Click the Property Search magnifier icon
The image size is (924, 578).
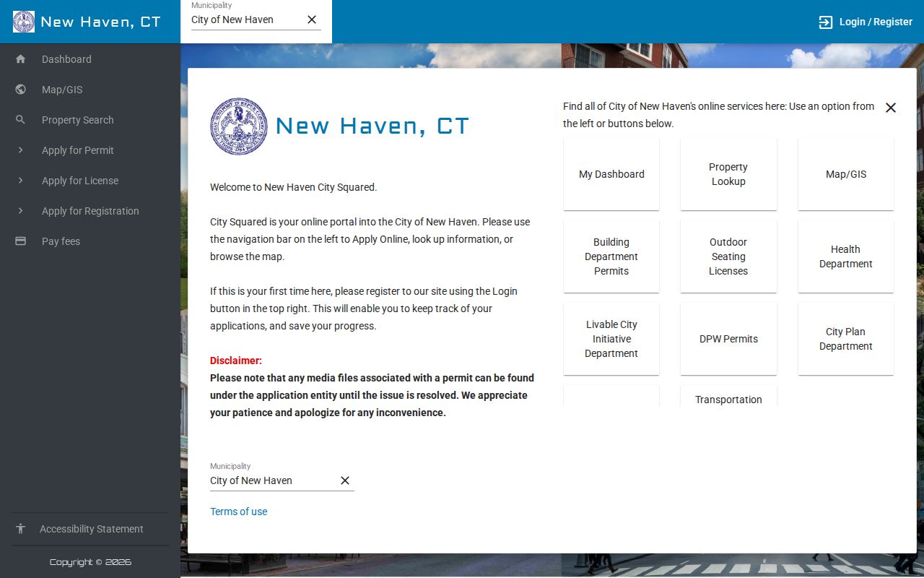pyautogui.click(x=20, y=120)
